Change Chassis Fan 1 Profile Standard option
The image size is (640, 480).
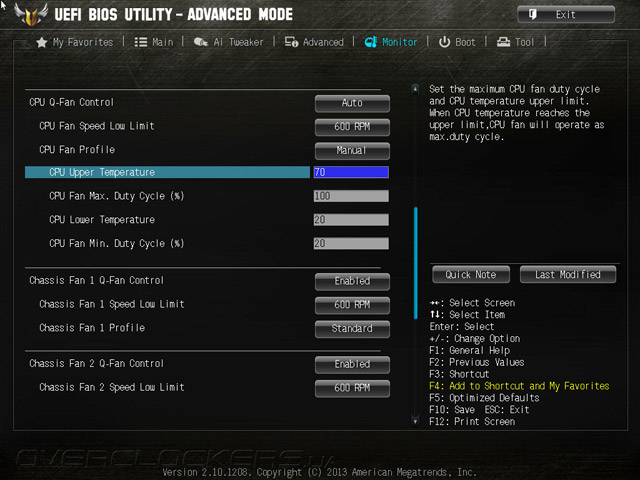pos(352,329)
